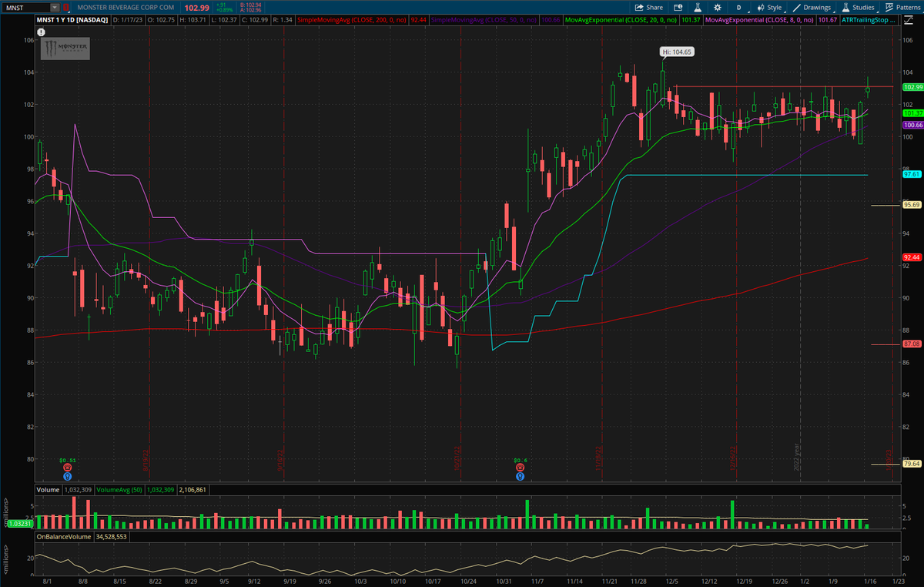
Task: Click the OnBalanceVolume study label
Action: 63,536
